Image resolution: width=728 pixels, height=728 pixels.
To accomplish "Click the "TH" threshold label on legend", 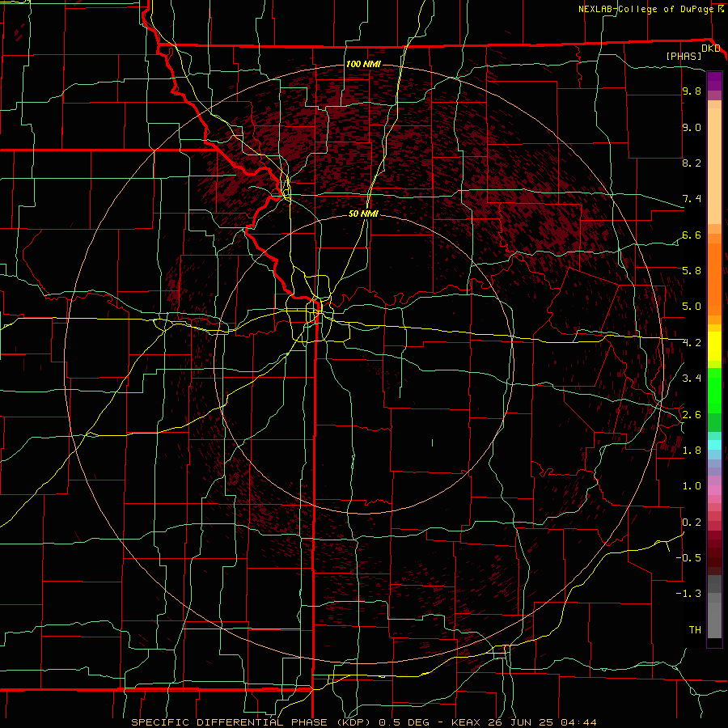I will click(x=695, y=629).
